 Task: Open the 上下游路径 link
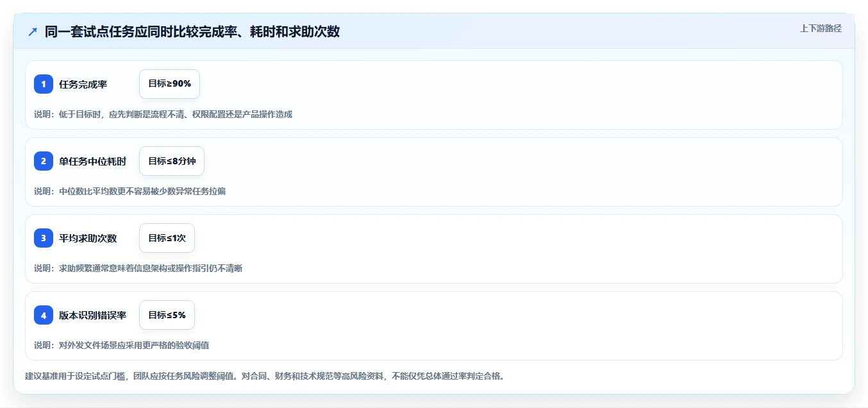pos(821,28)
